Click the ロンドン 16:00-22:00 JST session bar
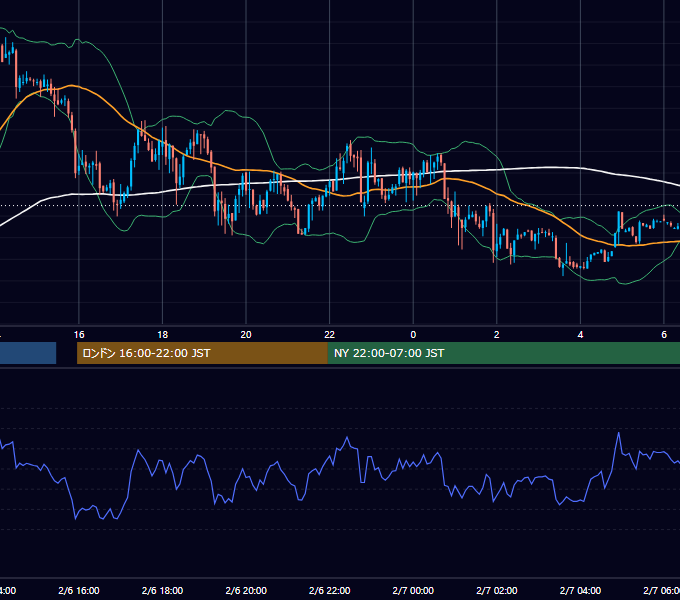Viewport: 680px width, 600px height. point(202,353)
